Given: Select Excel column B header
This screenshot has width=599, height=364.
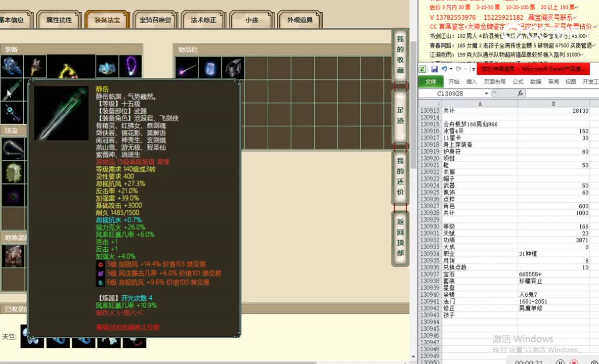Looking at the screenshot, I should tap(553, 104).
